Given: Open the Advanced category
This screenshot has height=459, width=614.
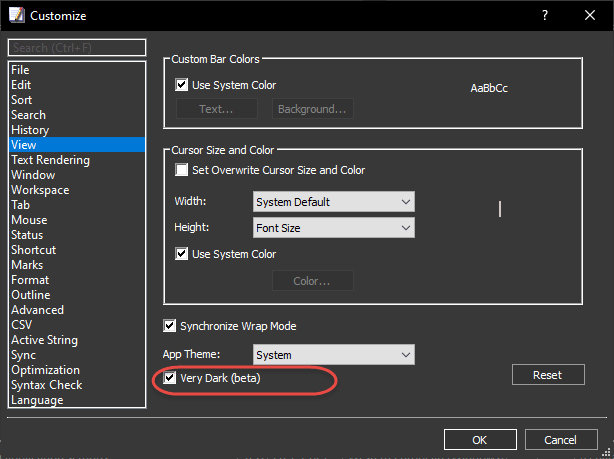Looking at the screenshot, I should click(x=77, y=310).
